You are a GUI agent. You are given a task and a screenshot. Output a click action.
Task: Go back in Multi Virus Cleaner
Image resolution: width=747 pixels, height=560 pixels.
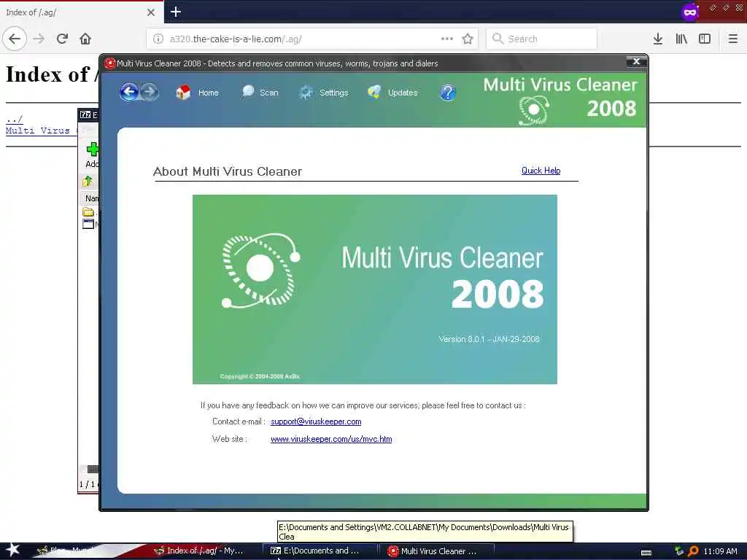point(129,92)
